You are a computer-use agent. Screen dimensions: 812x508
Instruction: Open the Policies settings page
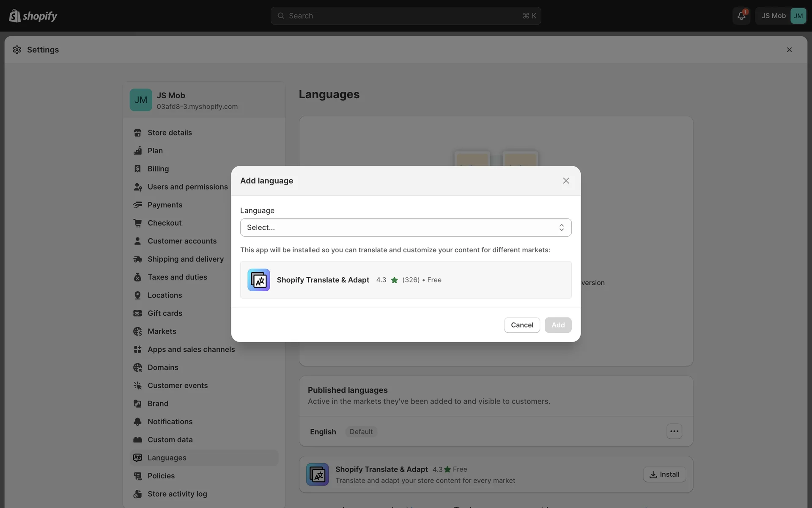pos(161,476)
